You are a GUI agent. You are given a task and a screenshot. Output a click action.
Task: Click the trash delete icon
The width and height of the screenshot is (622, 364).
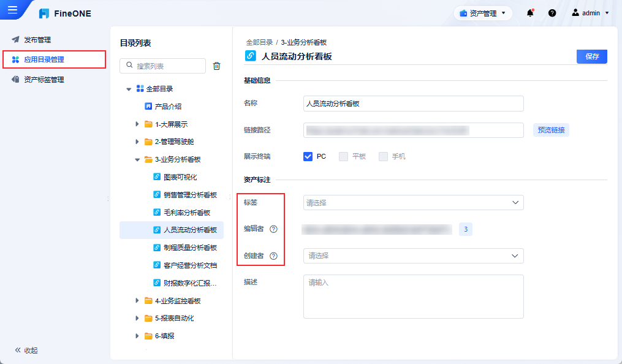click(x=216, y=66)
